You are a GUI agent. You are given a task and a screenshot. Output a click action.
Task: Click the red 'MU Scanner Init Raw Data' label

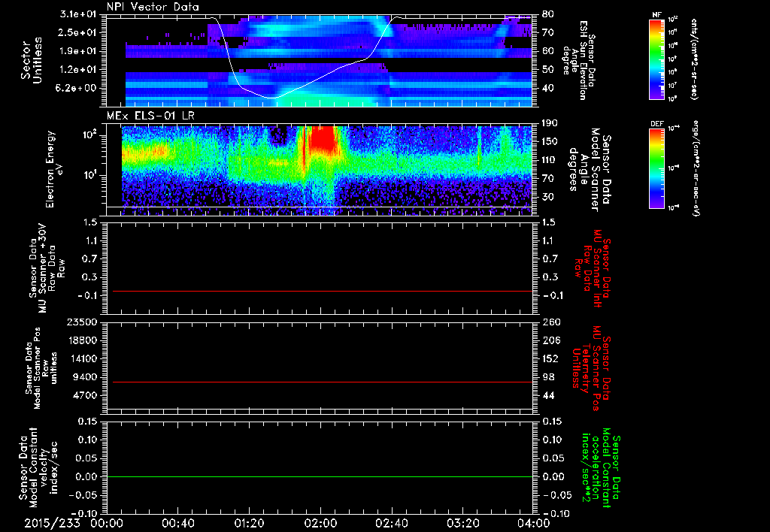click(593, 268)
